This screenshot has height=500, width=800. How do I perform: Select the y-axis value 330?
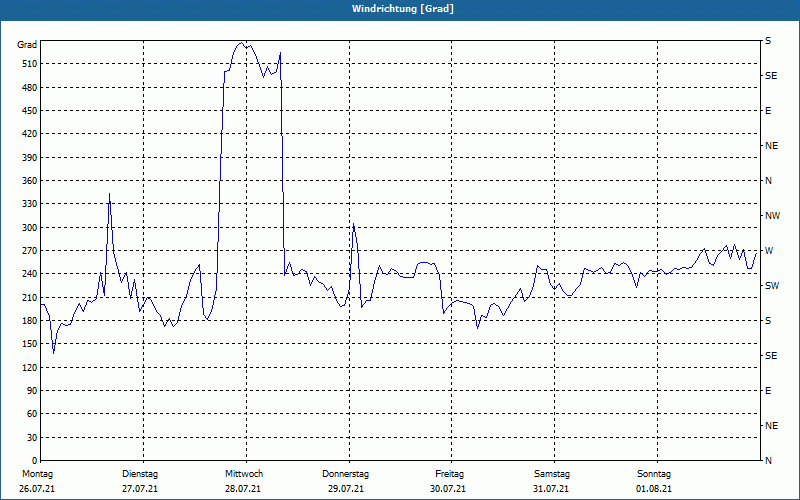click(30, 204)
